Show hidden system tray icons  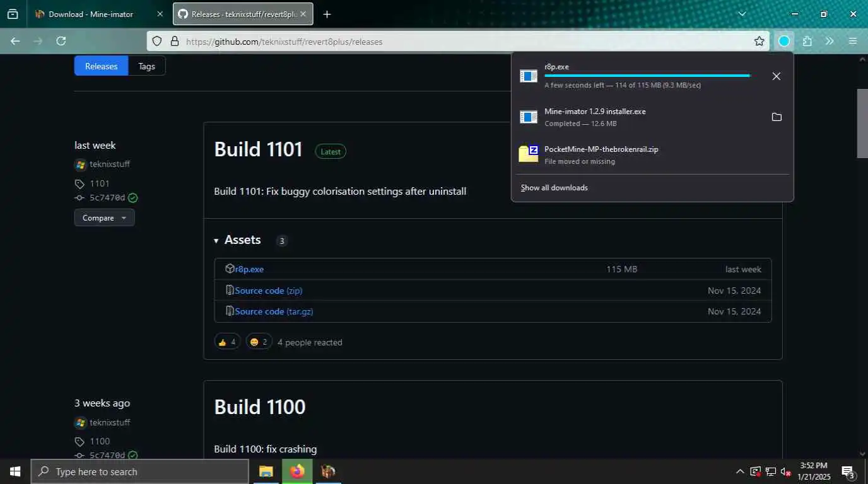click(x=740, y=471)
